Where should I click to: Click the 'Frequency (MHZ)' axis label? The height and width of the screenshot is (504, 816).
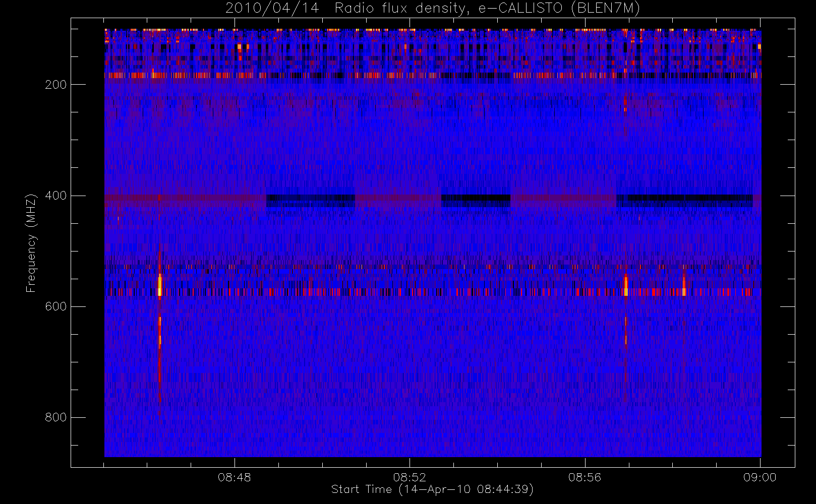[31, 243]
